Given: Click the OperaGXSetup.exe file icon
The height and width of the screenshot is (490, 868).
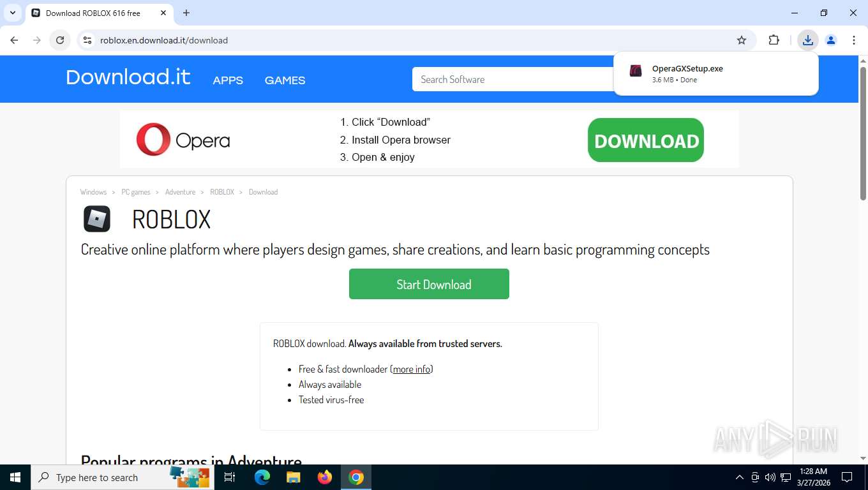Looking at the screenshot, I should pos(636,71).
